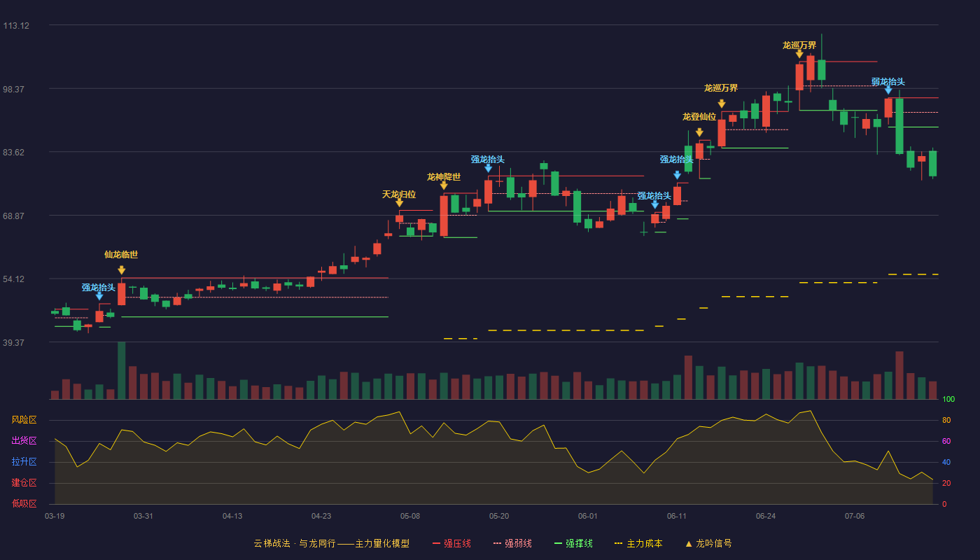Click the 拉升区 zone label
The image size is (980, 560).
pos(24,462)
